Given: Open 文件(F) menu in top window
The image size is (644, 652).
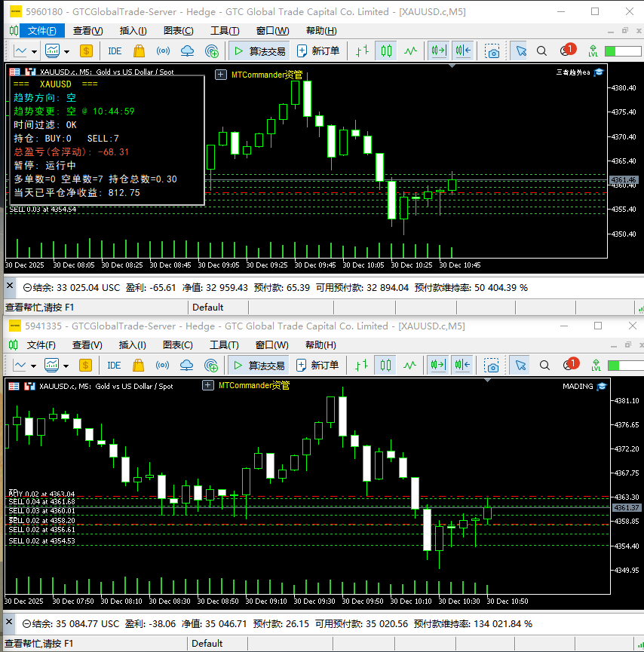Looking at the screenshot, I should click(x=41, y=31).
